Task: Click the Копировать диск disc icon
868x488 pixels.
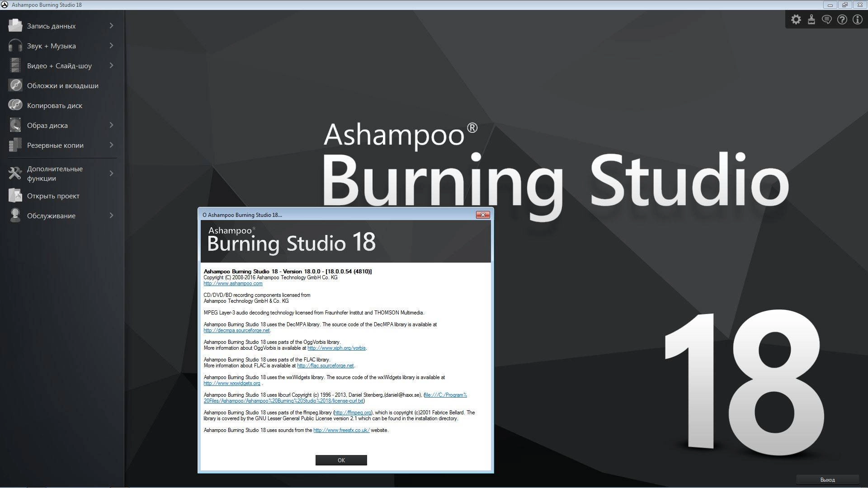Action: (15, 105)
